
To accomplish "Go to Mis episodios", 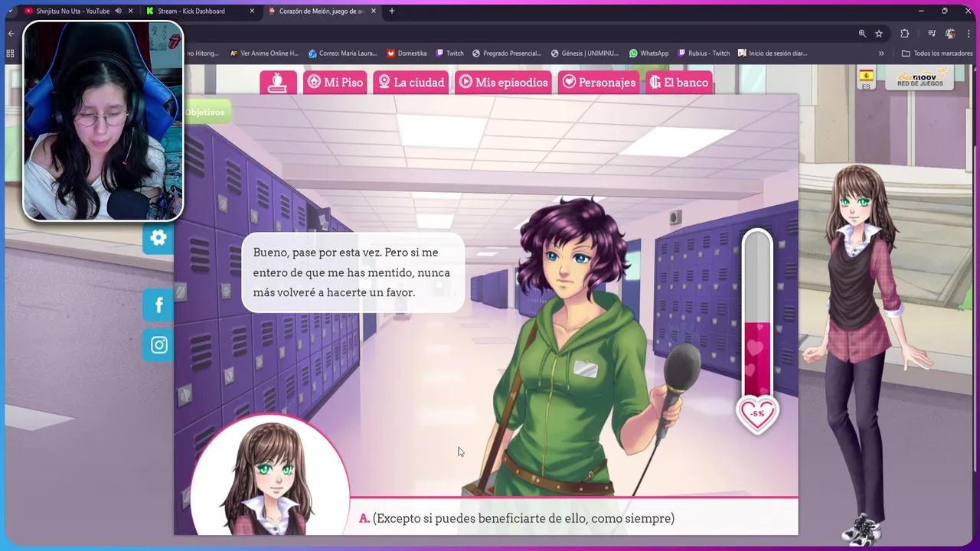I will coord(504,83).
